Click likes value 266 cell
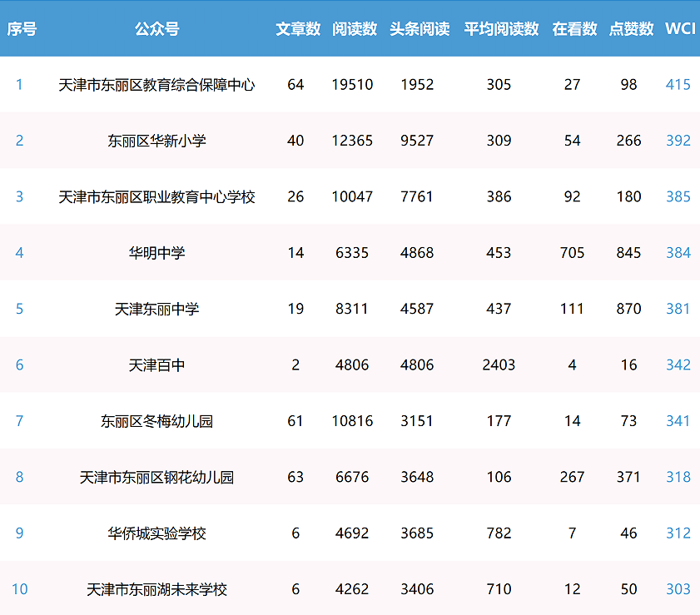The height and width of the screenshot is (615, 700). pos(628,141)
